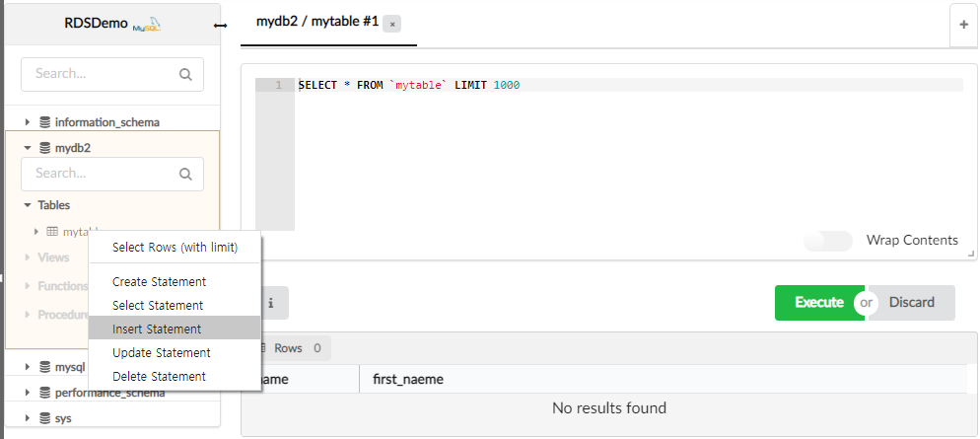Select the Tables label

(54, 205)
